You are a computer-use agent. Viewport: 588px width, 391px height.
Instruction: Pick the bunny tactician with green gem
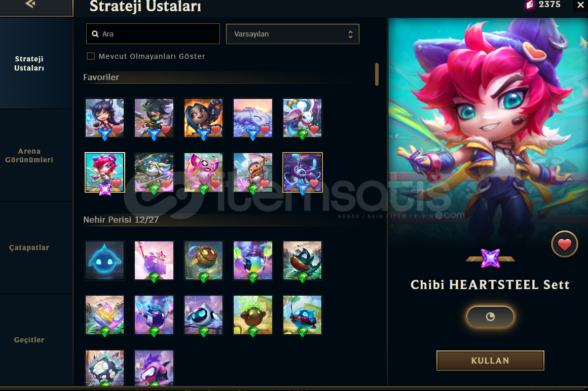click(x=303, y=118)
